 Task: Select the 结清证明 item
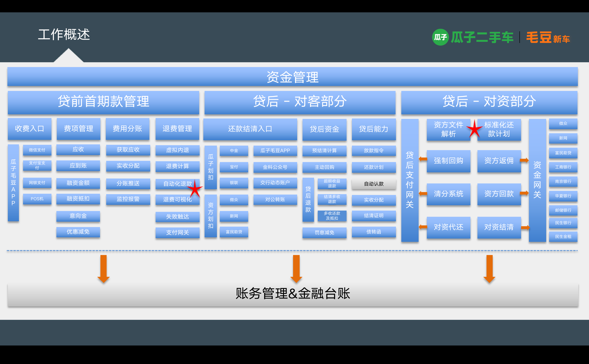374,216
